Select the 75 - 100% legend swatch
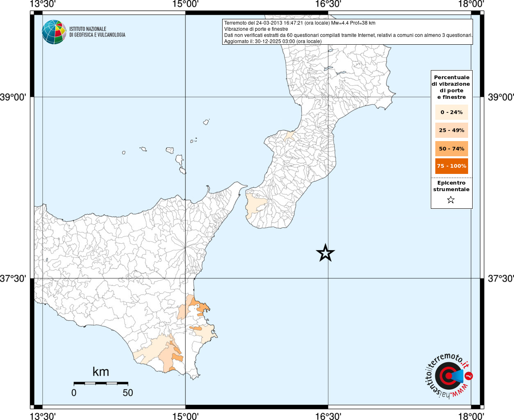This screenshot has height=420, width=514. pos(451,166)
